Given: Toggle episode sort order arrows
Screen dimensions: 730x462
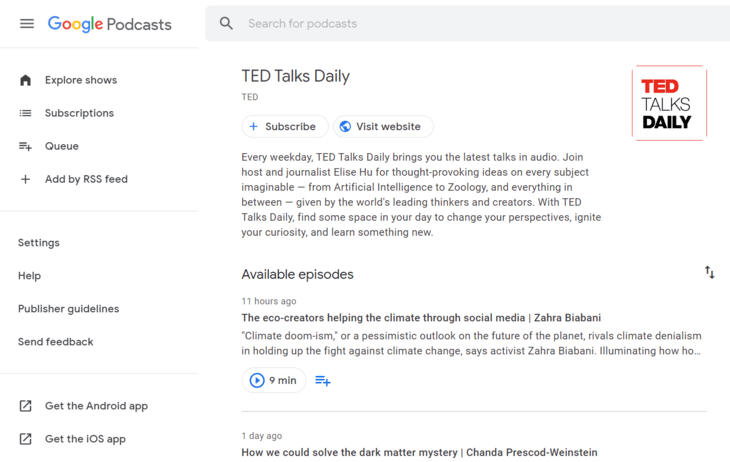Looking at the screenshot, I should [x=710, y=272].
